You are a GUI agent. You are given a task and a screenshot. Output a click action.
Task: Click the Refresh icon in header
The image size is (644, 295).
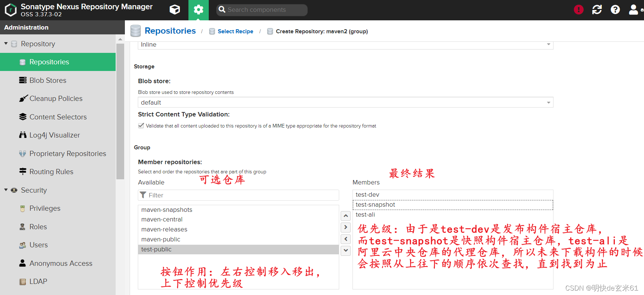tap(597, 10)
